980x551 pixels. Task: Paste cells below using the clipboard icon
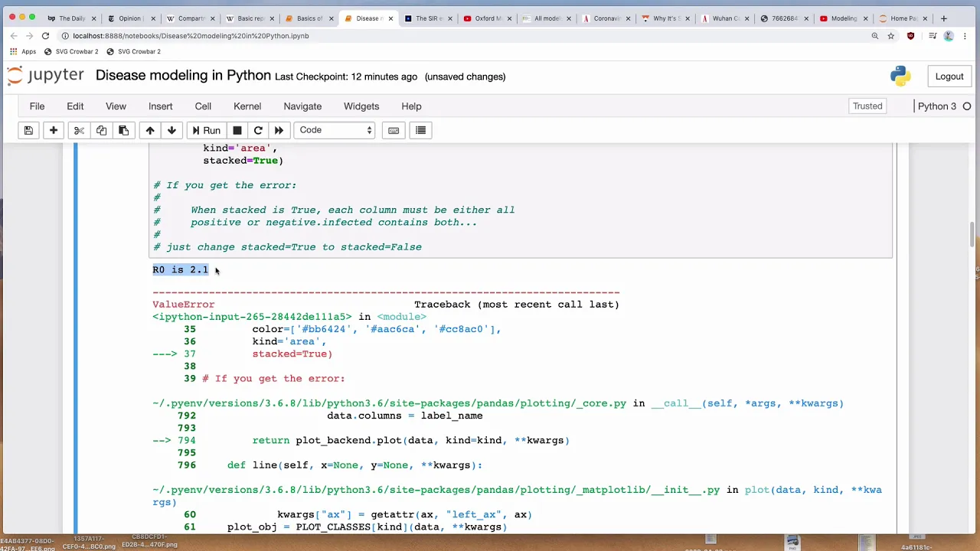(123, 130)
